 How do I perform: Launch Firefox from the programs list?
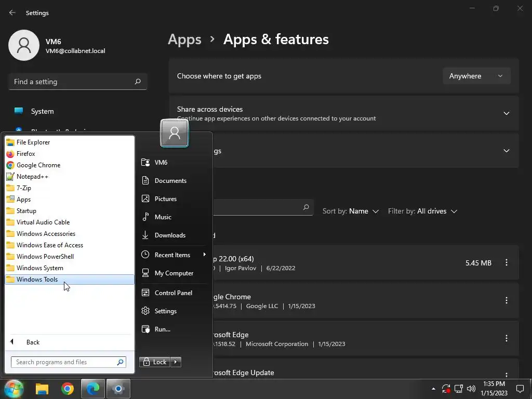pyautogui.click(x=70, y=154)
